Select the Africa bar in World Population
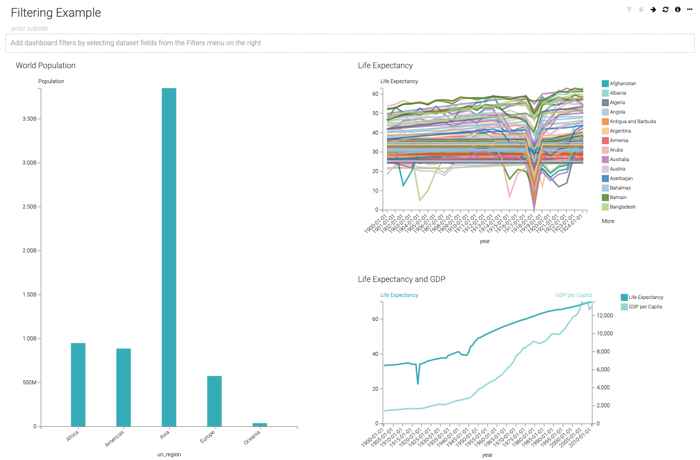This screenshot has height=460, width=700. pyautogui.click(x=78, y=385)
